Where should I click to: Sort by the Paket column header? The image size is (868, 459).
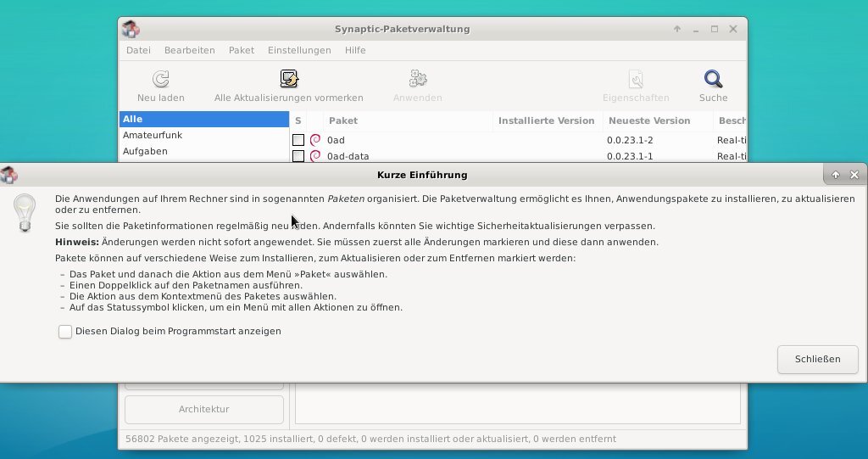point(408,120)
